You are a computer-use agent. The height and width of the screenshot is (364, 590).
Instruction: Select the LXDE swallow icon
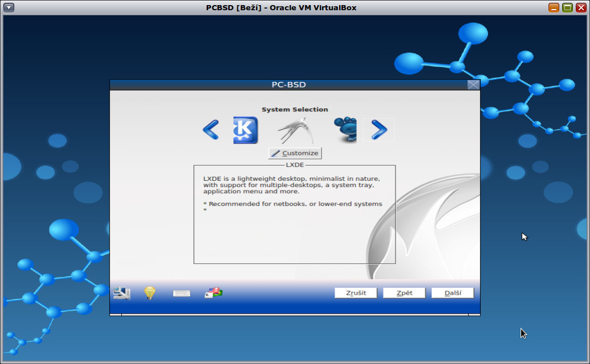pos(295,130)
